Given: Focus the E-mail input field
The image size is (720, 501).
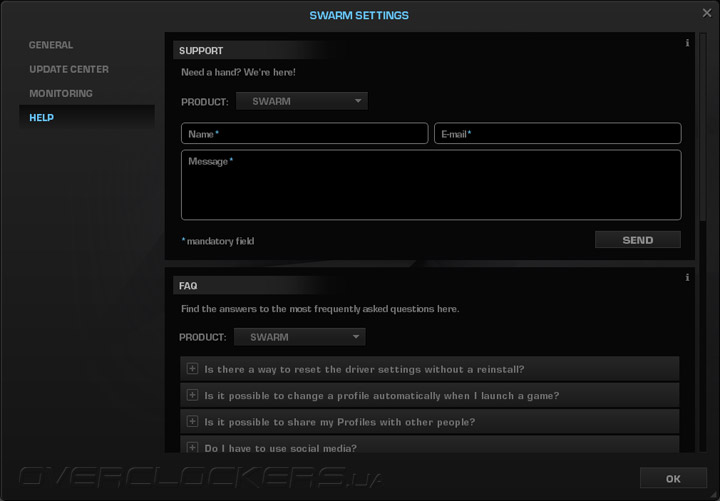Looking at the screenshot, I should (557, 133).
